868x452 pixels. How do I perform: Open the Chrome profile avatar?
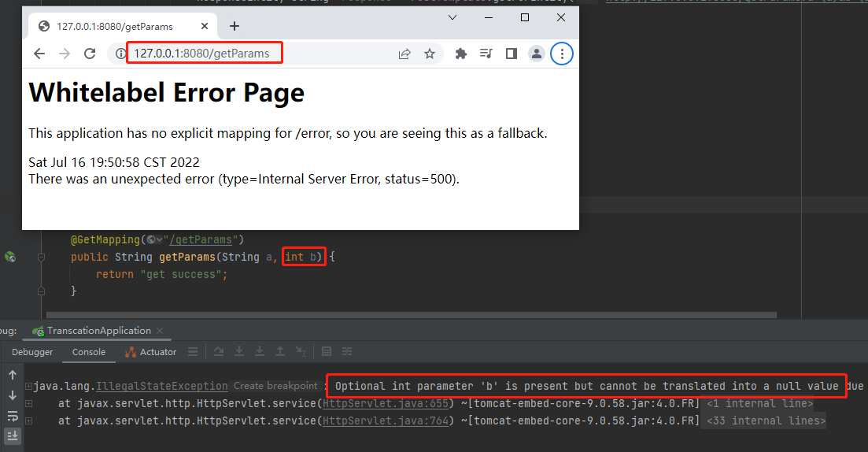point(537,54)
